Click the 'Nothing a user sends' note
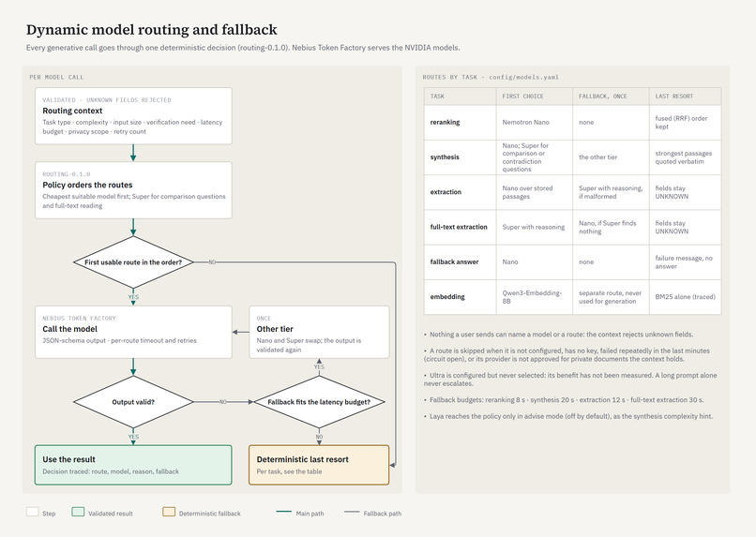 coord(559,335)
